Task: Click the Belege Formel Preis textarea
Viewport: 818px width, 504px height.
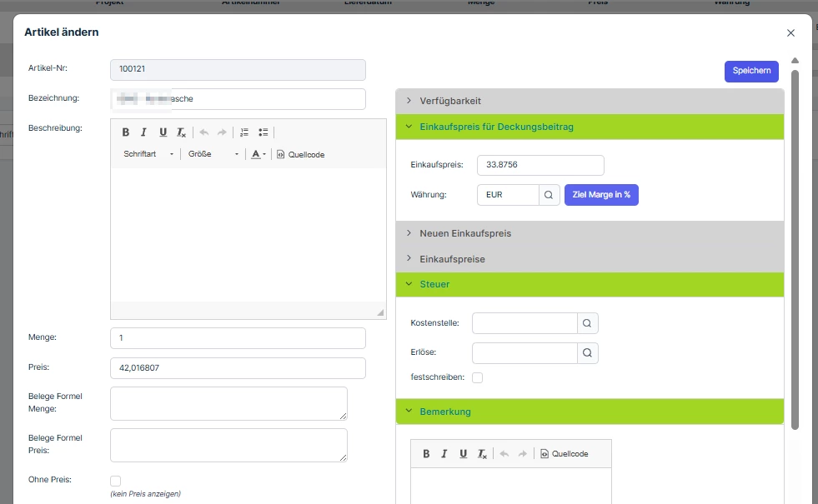Action: (x=229, y=445)
